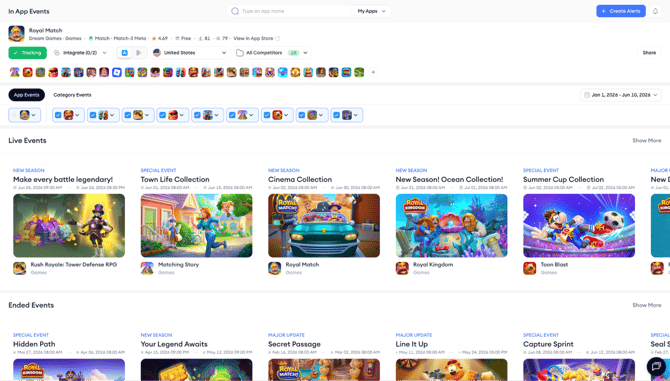Toggle the Royal Match filter checkbox
Screen dimensions: 670x381
(x=15, y=115)
